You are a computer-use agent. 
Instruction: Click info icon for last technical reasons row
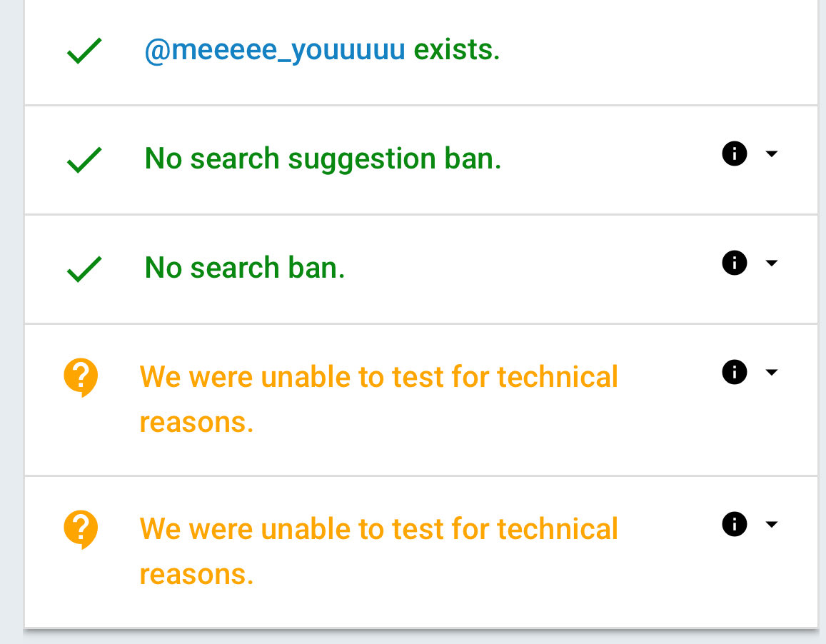pyautogui.click(x=734, y=524)
